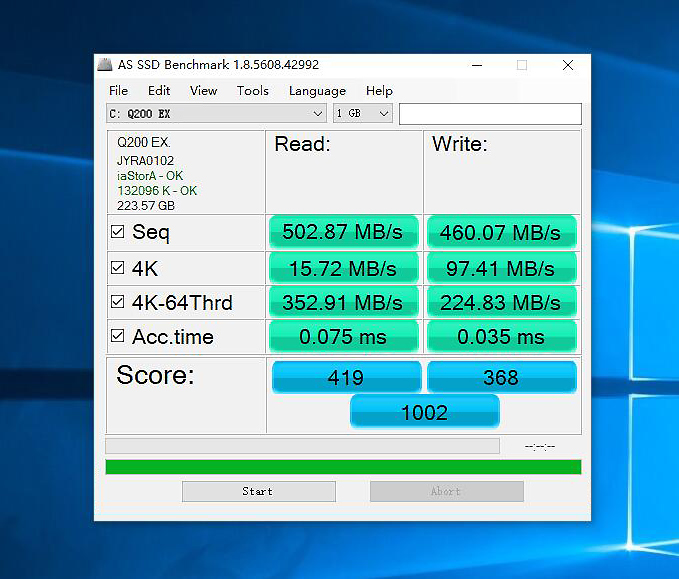The image size is (679, 579).
Task: Disable the 4K-64Thrd test checkbox
Action: click(118, 303)
